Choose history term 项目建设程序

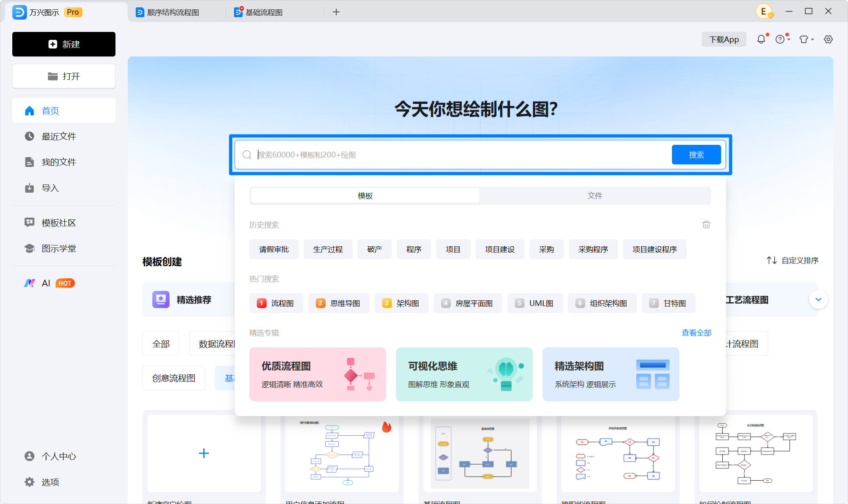point(655,249)
